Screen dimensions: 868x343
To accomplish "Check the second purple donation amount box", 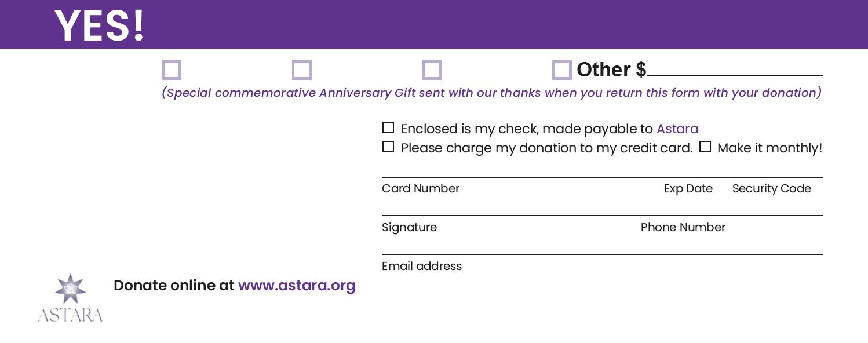I will tap(302, 70).
